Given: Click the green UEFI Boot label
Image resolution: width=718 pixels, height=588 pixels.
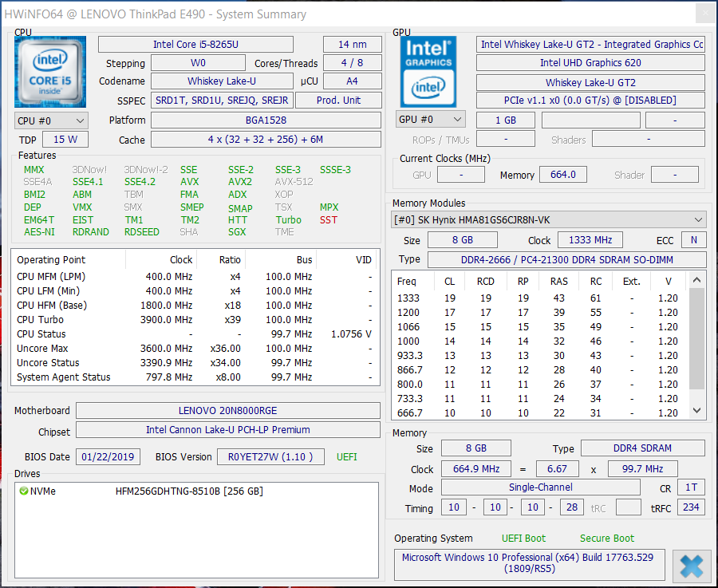Looking at the screenshot, I should (x=523, y=538).
